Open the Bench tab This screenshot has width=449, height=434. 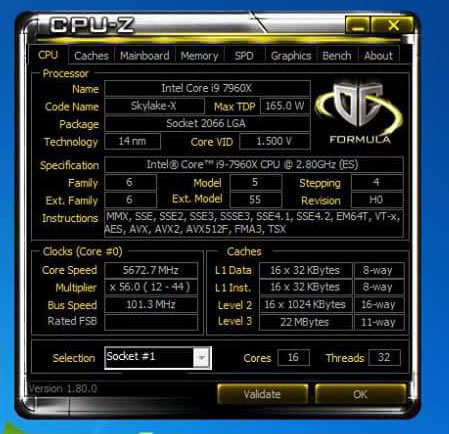(x=337, y=56)
